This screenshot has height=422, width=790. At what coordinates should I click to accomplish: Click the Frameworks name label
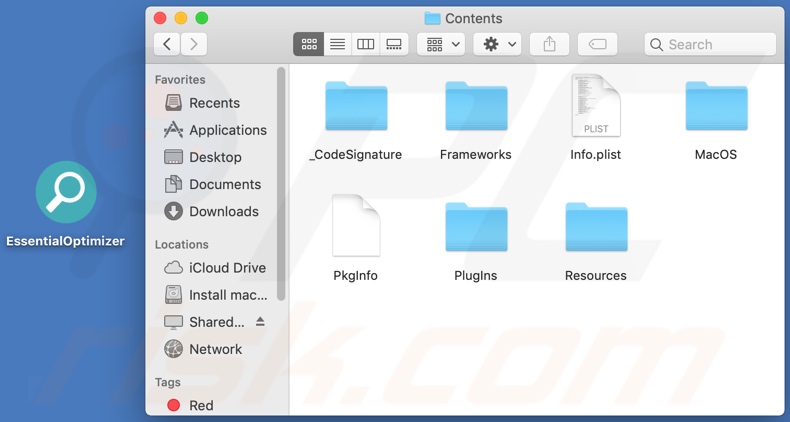pyautogui.click(x=476, y=155)
